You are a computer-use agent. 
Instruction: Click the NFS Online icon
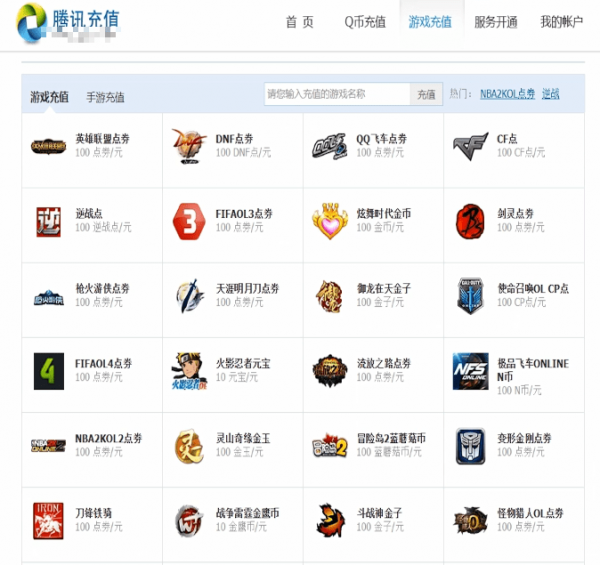pyautogui.click(x=470, y=371)
